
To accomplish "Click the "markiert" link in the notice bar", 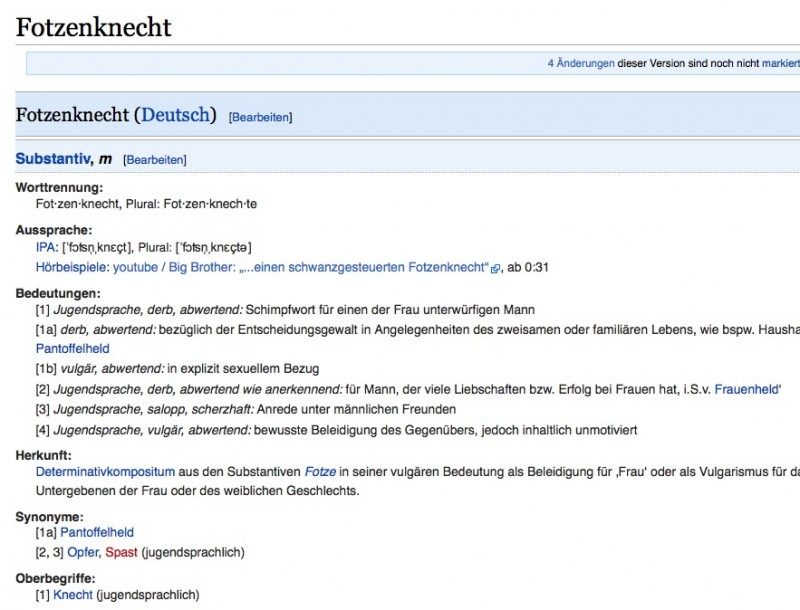I will click(781, 63).
